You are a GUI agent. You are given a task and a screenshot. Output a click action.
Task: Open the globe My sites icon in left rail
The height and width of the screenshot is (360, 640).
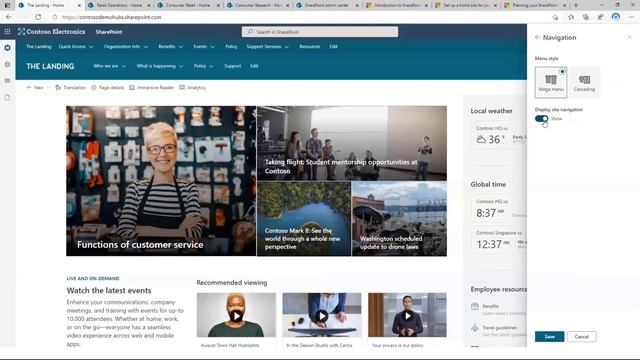[7, 64]
